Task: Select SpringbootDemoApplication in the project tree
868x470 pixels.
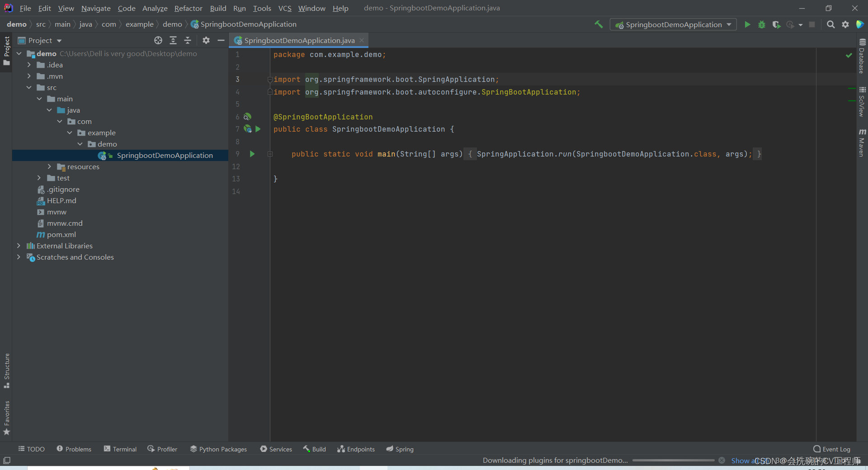Action: click(165, 155)
